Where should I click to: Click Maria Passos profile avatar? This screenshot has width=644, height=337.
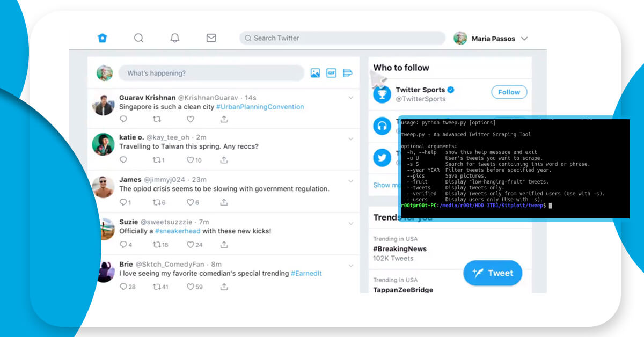(x=460, y=38)
